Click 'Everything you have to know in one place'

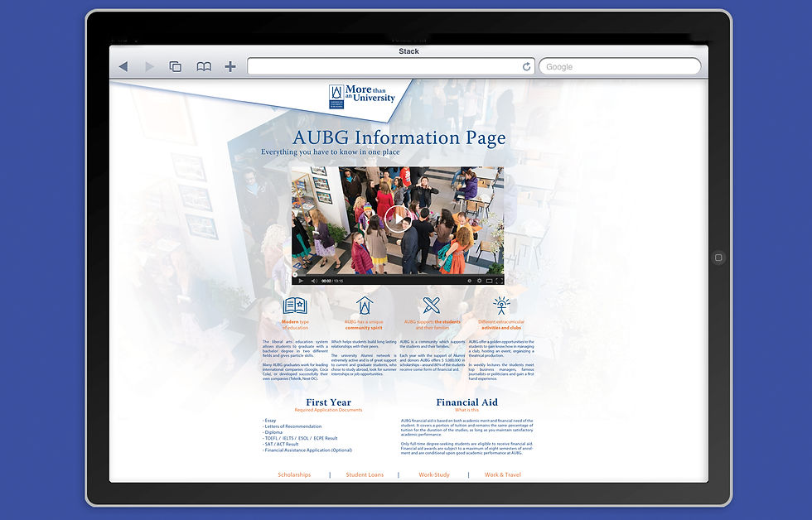(x=331, y=152)
